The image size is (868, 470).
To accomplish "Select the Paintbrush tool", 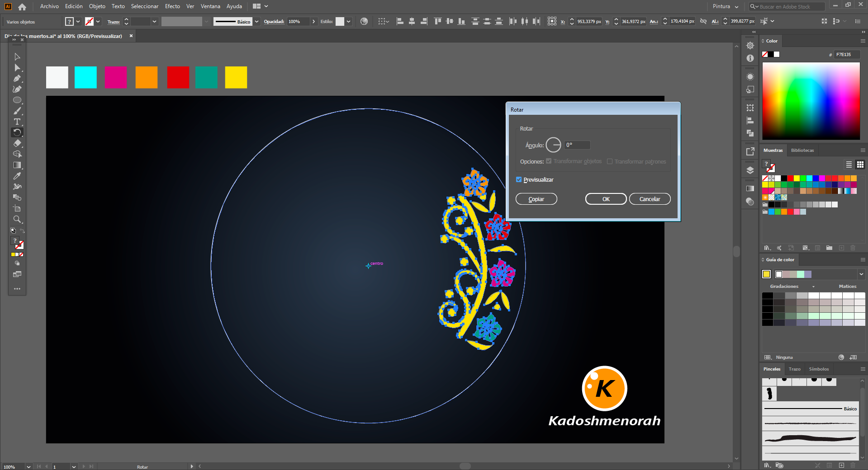I will coord(17,111).
